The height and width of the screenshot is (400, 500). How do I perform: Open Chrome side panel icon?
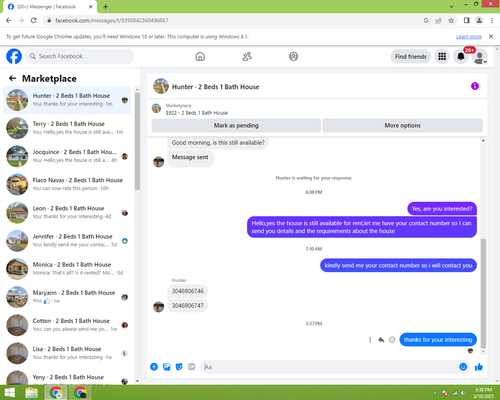[x=467, y=20]
